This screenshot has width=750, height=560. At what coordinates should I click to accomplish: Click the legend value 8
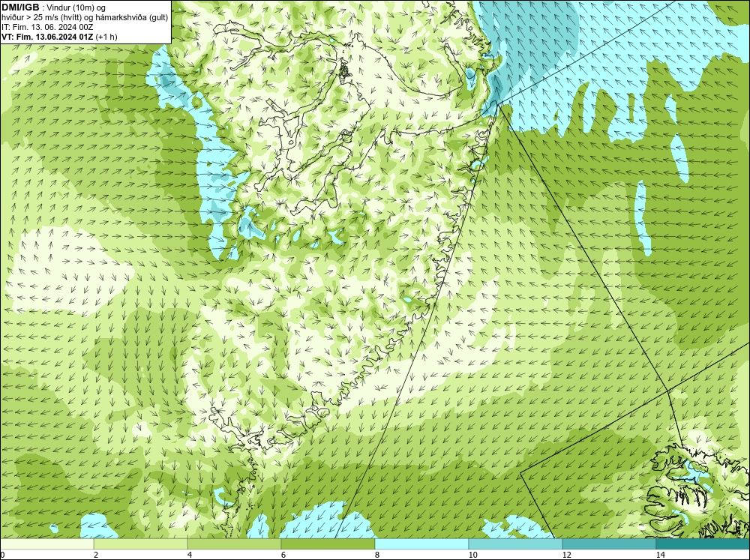coord(377,555)
